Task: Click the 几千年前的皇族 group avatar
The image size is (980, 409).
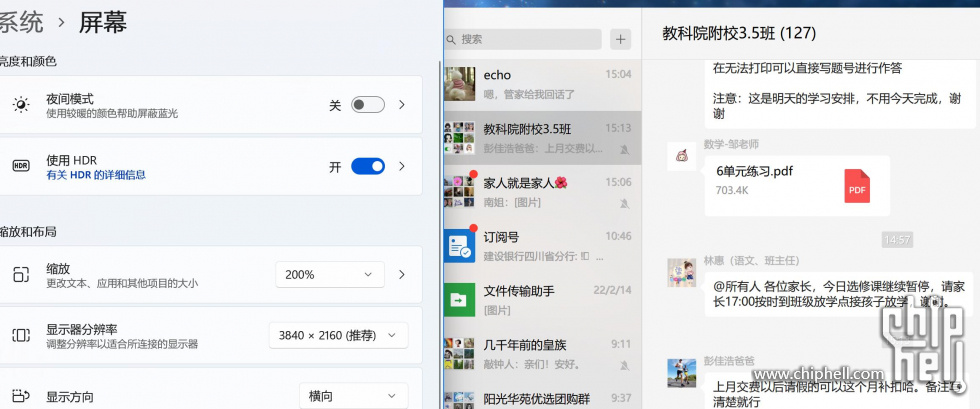Action: pyautogui.click(x=459, y=353)
